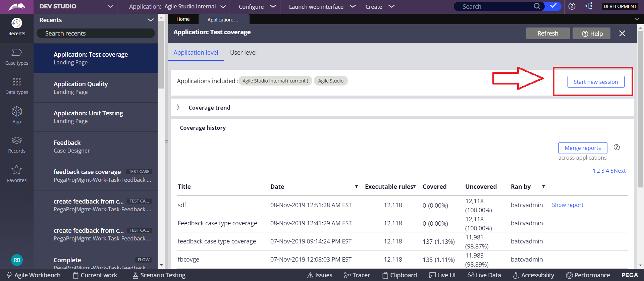Click the Agile Studio application chip
The height and width of the screenshot is (281, 644).
pos(331,80)
